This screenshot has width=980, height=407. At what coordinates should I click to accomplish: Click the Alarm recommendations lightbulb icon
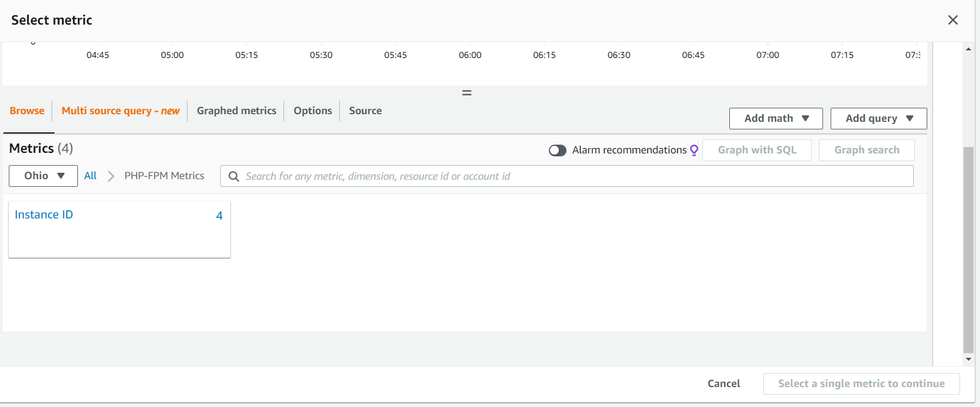694,150
